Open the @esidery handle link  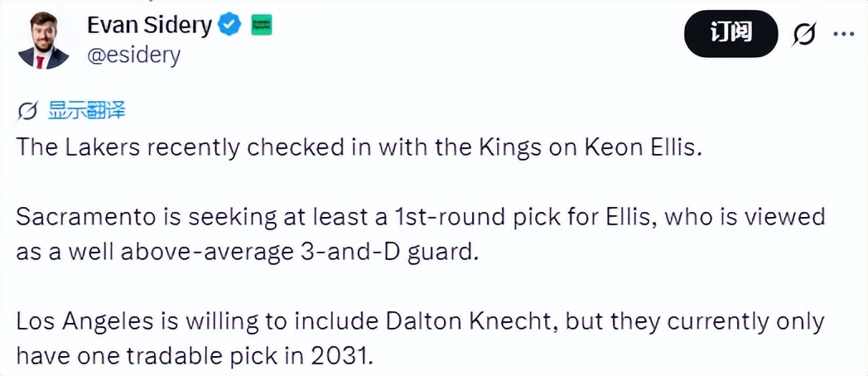pyautogui.click(x=133, y=55)
